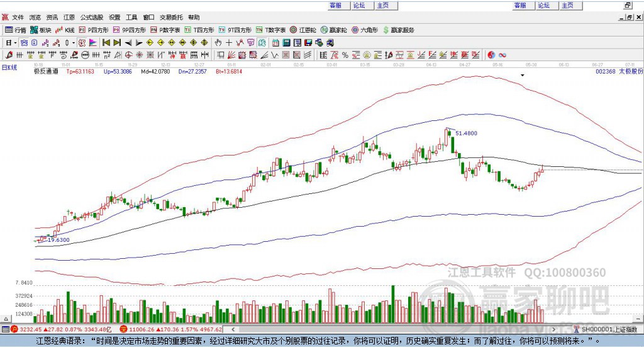Jump to last bar icon
The image size is (644, 347).
point(117,43)
